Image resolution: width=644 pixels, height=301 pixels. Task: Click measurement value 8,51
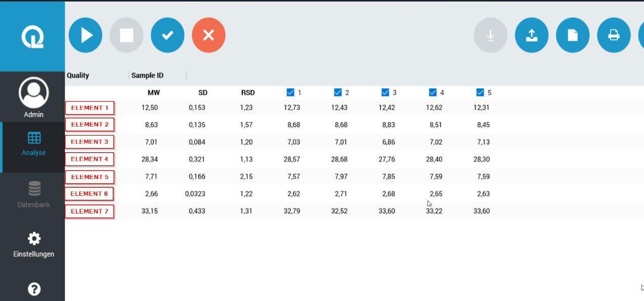click(x=436, y=125)
